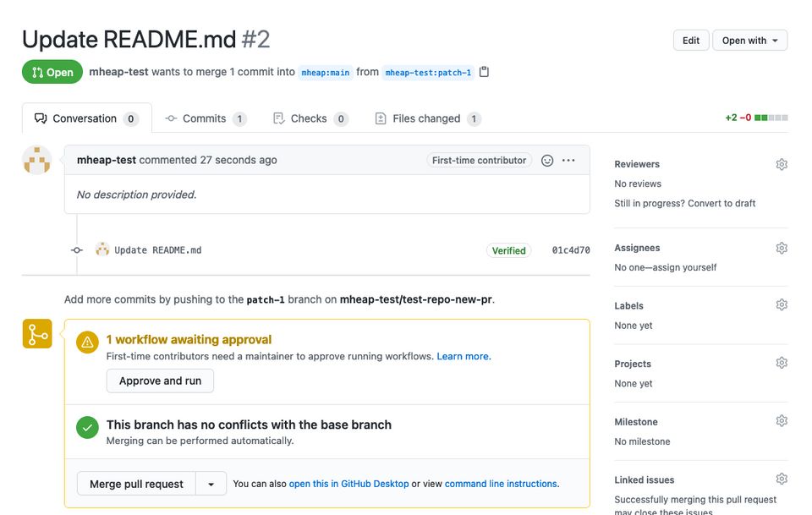Open the mheap-test:patch-1 head branch link
The width and height of the screenshot is (812, 515).
pos(428,73)
